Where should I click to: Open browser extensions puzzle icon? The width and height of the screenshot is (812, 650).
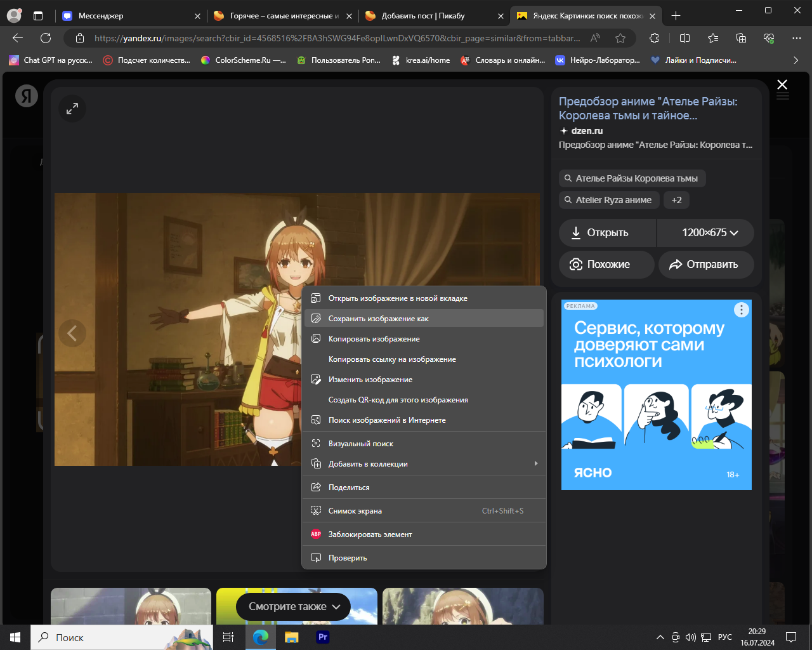pos(654,38)
